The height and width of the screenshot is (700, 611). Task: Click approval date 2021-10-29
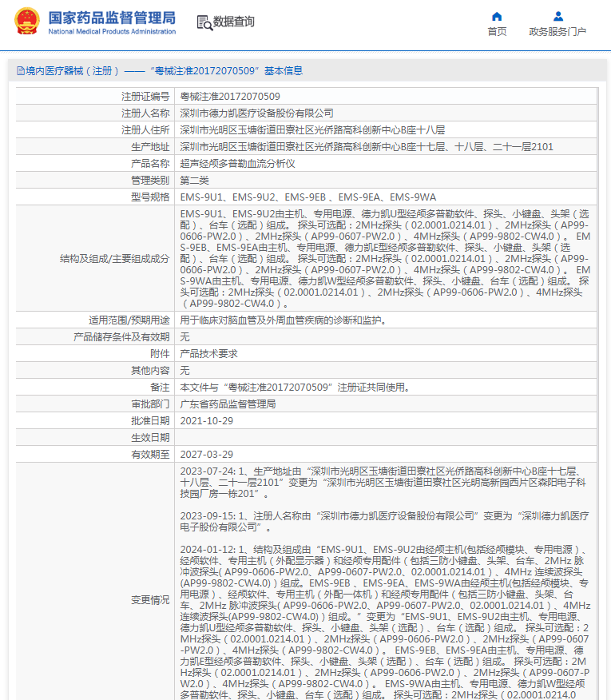(x=207, y=421)
